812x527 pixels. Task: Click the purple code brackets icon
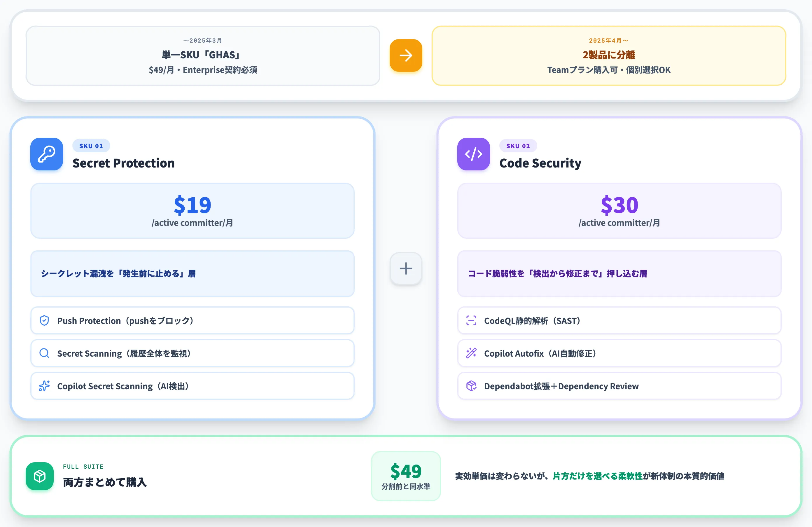474,154
